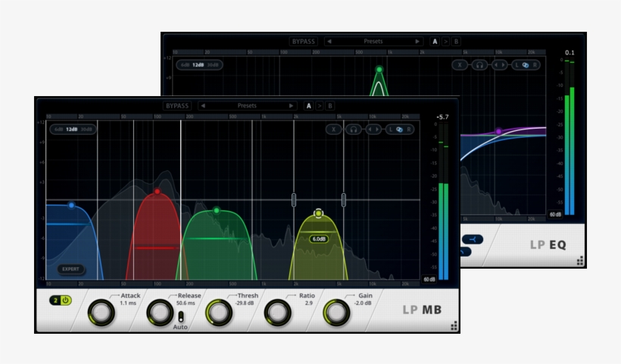Click the green band threshold line
Screen dimensions: 621x364
[217, 238]
